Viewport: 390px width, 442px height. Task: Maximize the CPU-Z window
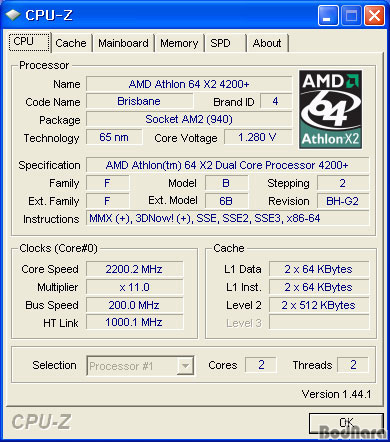351,16
